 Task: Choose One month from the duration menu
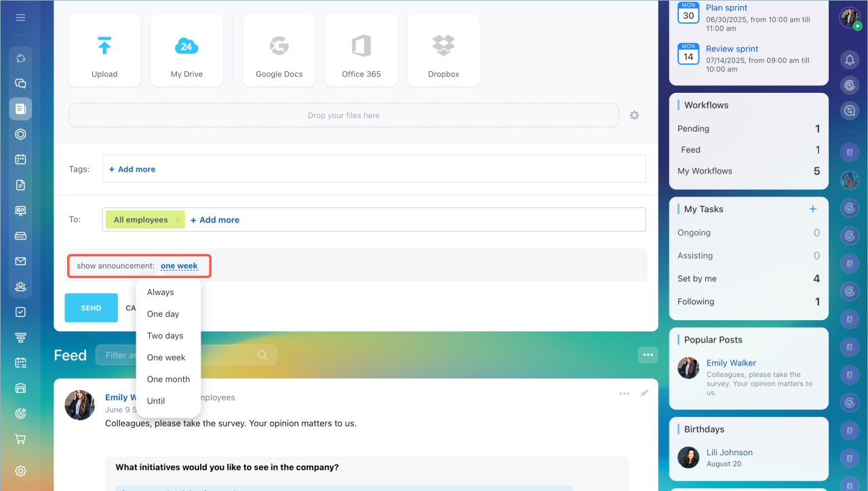[x=168, y=379]
